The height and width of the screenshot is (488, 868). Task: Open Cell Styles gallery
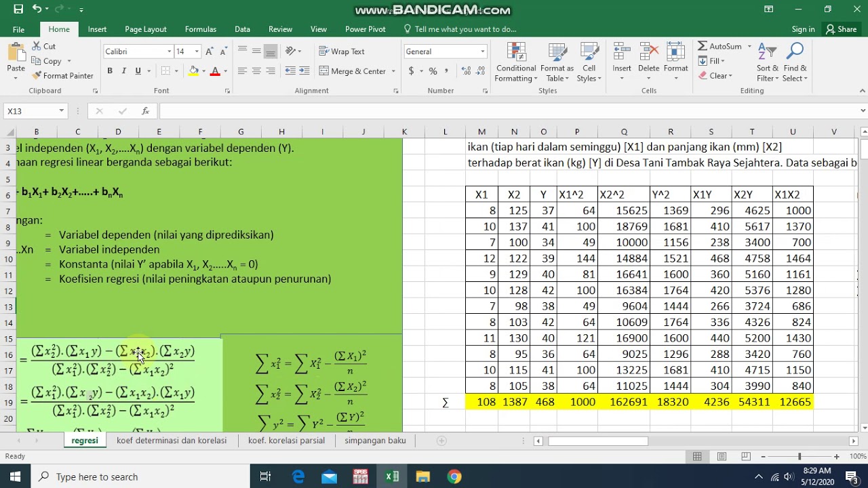click(589, 62)
